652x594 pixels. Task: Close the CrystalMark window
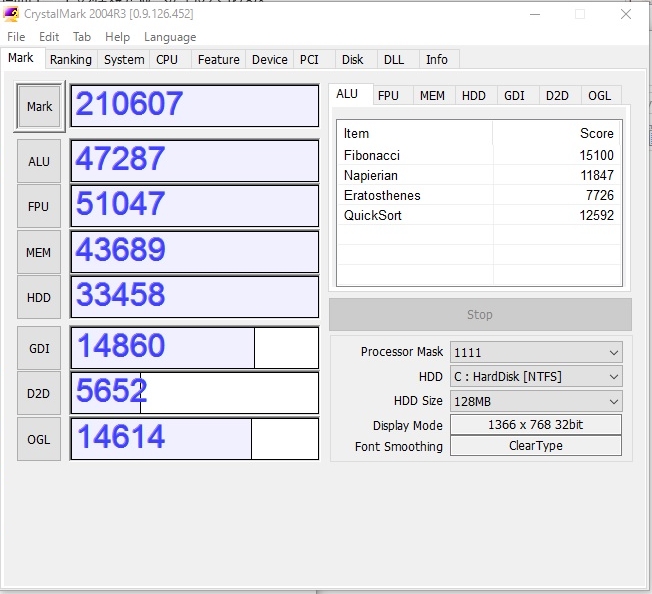[626, 14]
